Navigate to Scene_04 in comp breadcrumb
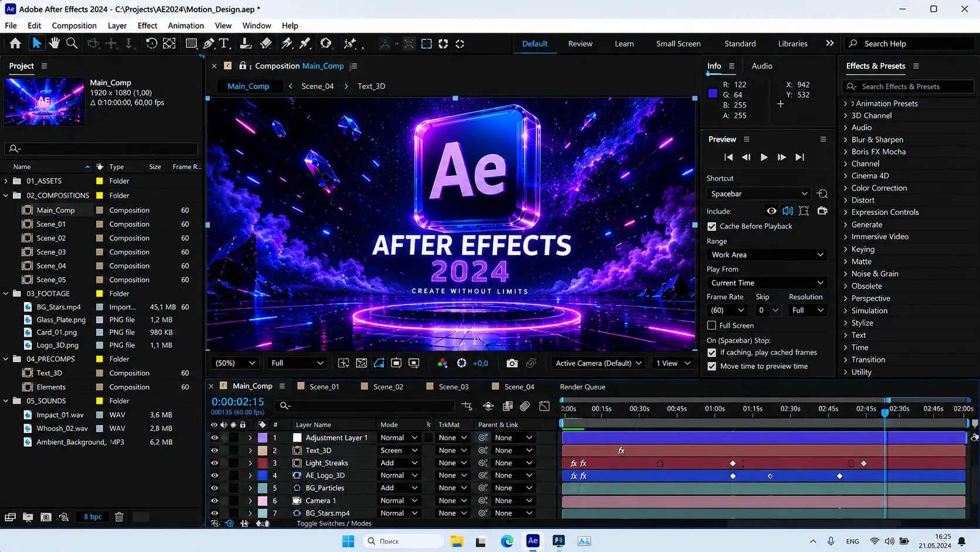The width and height of the screenshot is (980, 552). pos(318,86)
